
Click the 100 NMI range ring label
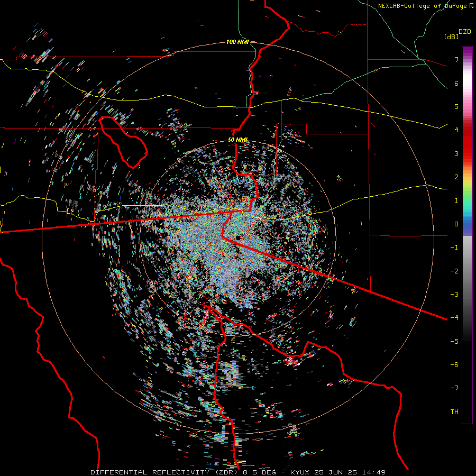click(x=237, y=42)
